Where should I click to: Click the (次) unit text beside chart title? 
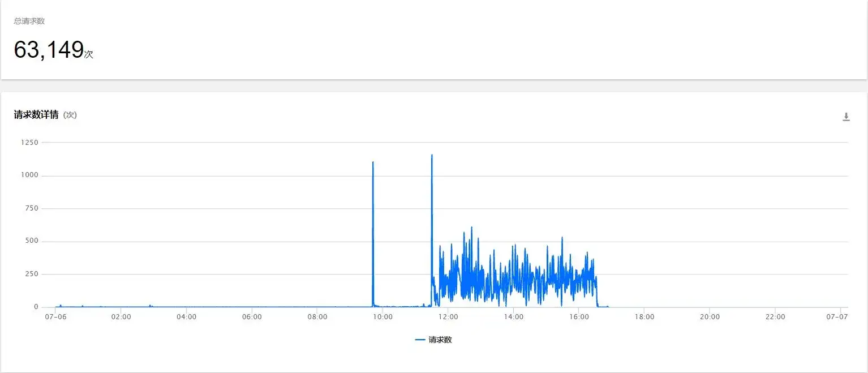[70, 115]
